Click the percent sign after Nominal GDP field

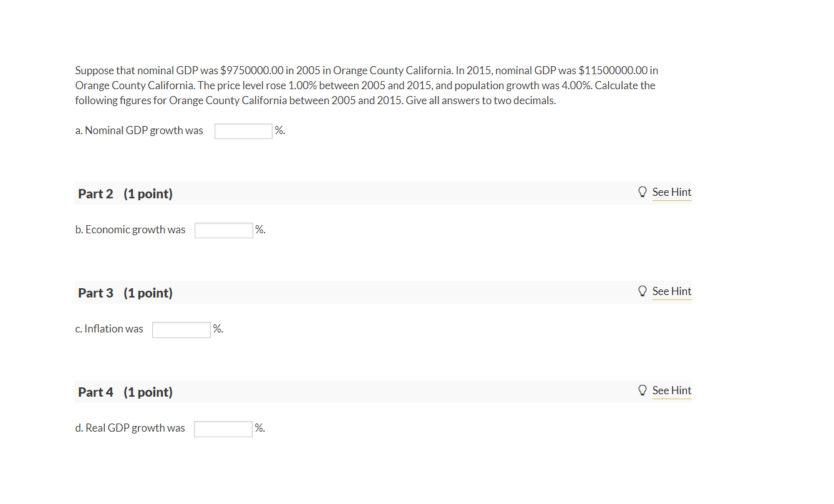coord(280,130)
